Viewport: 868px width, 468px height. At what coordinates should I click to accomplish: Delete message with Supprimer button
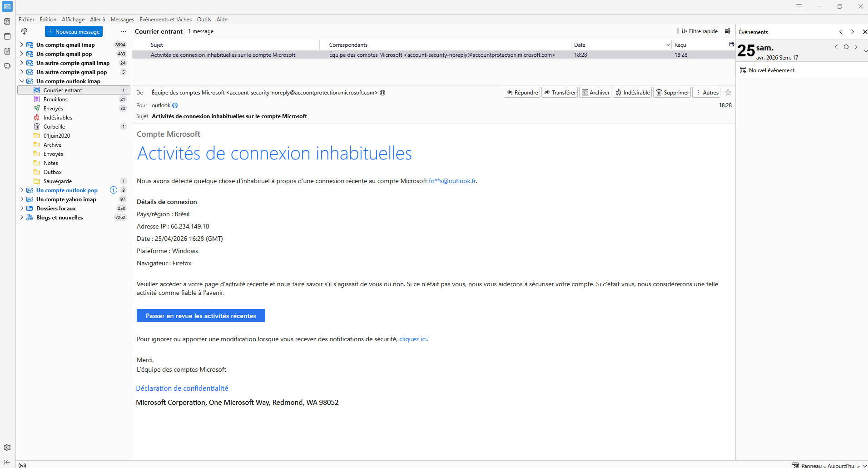672,93
